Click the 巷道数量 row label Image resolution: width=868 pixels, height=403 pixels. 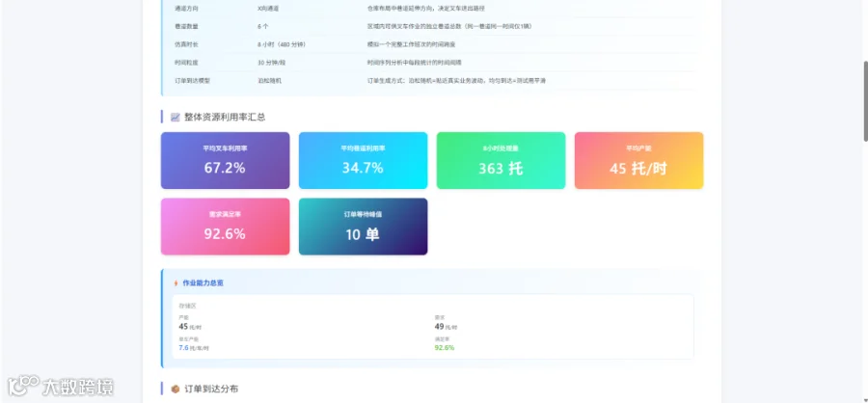186,26
